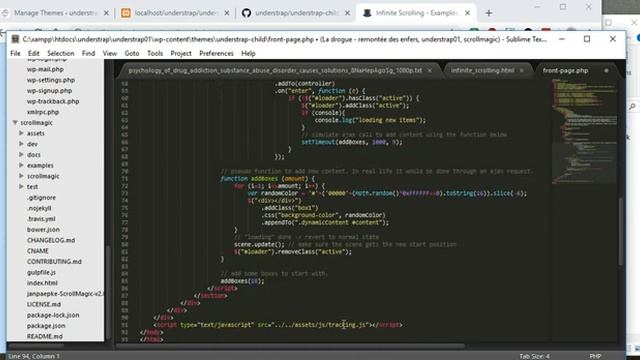Close the infinite_scrolling.html tab
640x360 pixels.
tap(521, 71)
